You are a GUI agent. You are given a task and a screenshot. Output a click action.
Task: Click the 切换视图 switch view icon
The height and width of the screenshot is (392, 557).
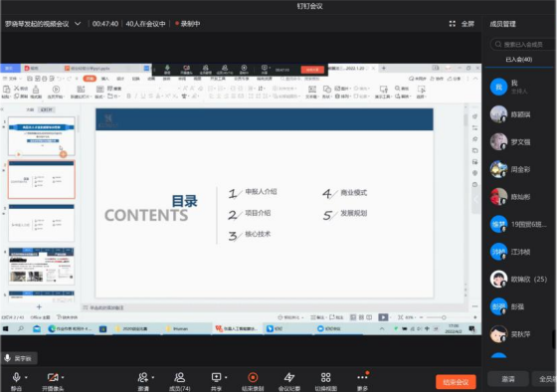(x=326, y=377)
